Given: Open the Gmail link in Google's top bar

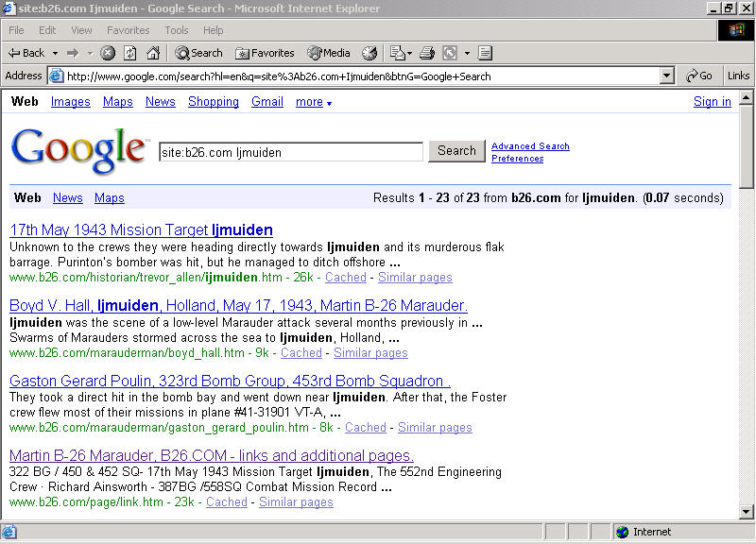Looking at the screenshot, I should pyautogui.click(x=267, y=102).
